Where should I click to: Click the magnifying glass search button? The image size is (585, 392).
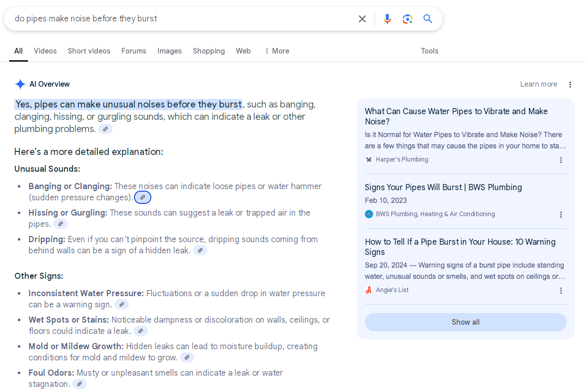428,19
